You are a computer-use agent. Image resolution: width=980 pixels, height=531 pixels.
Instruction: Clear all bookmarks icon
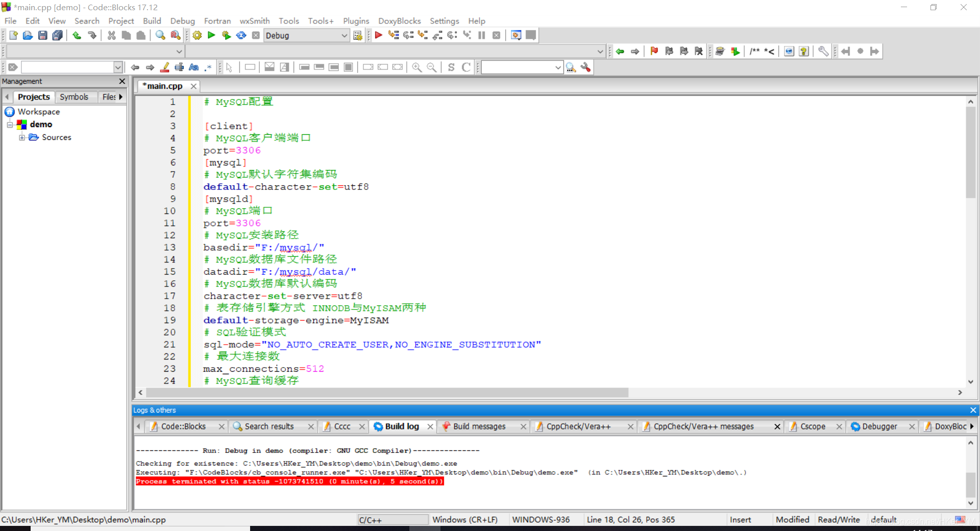pyautogui.click(x=699, y=51)
